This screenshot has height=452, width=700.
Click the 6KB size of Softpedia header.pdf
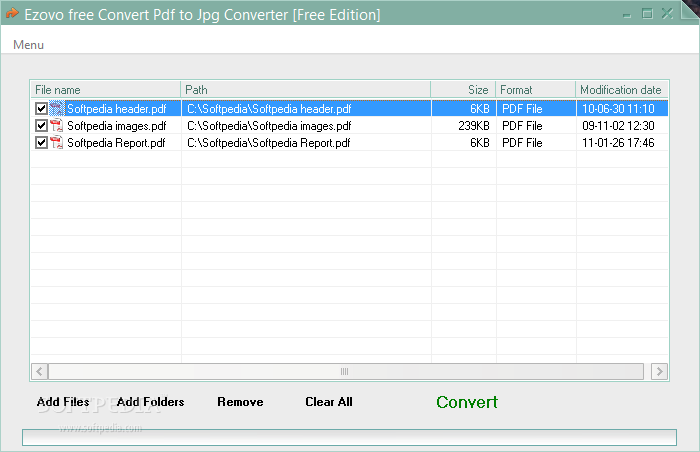[479, 109]
